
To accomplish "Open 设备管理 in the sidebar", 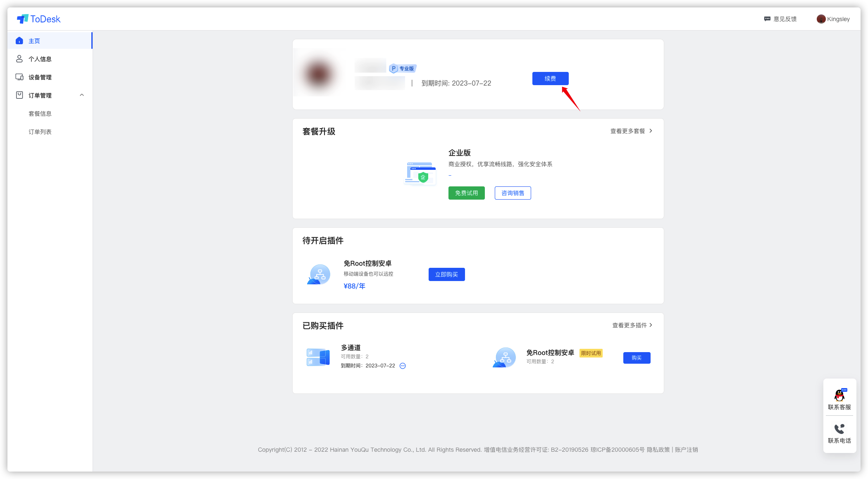I will coord(40,77).
